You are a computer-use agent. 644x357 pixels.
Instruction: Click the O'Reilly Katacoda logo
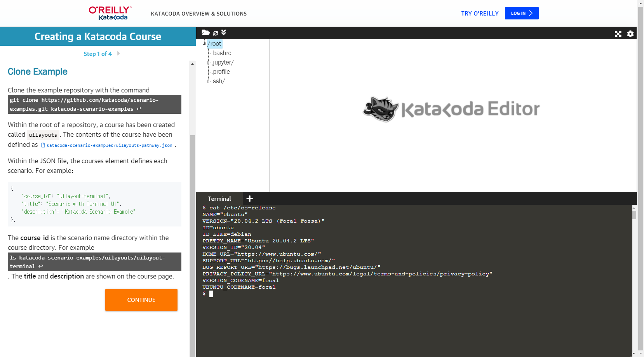coord(110,13)
